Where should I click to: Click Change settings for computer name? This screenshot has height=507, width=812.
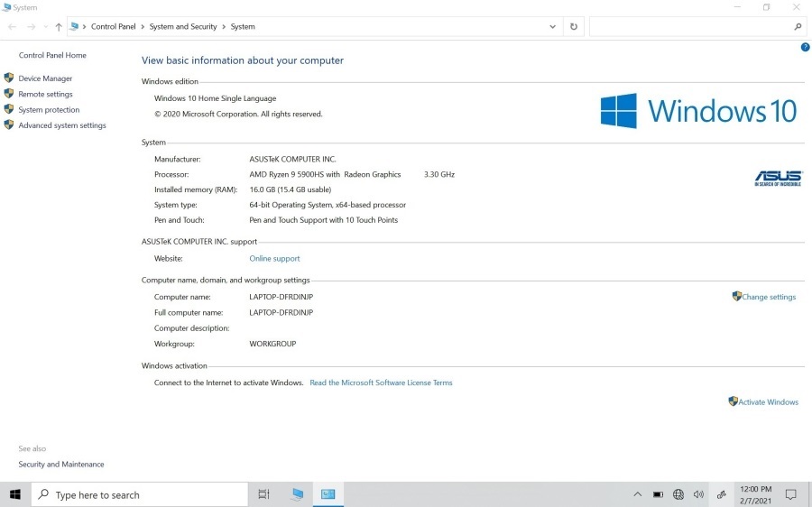769,297
